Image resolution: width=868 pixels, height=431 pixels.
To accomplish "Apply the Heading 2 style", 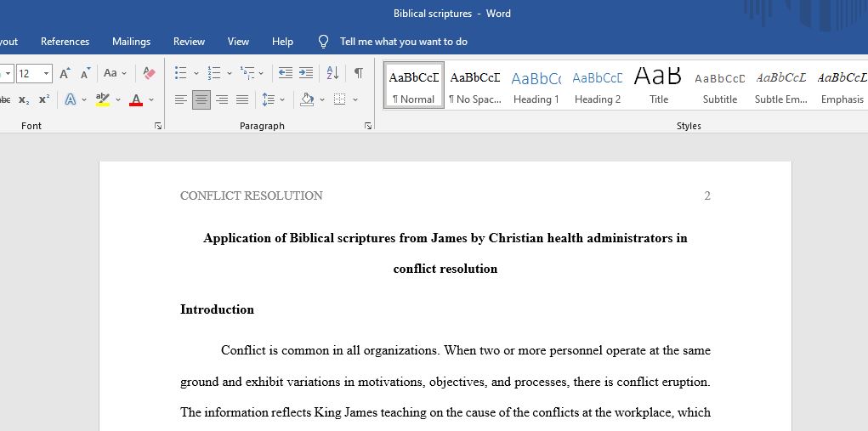I will click(x=598, y=85).
